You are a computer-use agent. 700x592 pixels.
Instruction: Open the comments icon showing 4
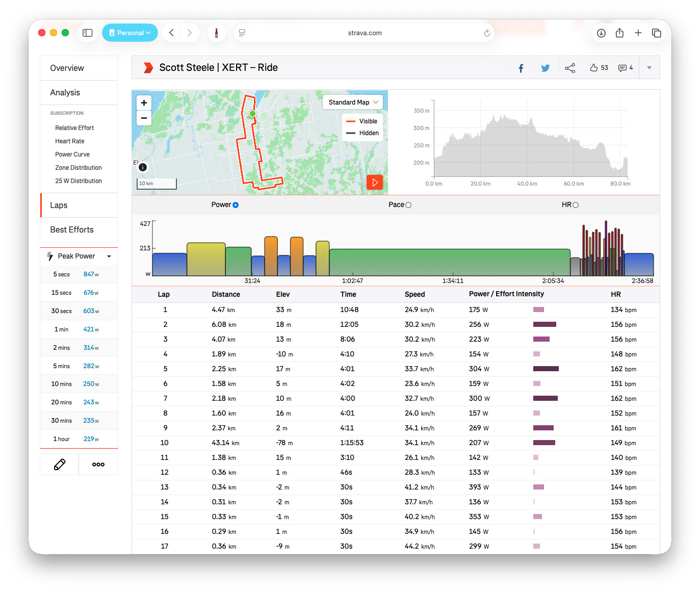click(x=623, y=68)
